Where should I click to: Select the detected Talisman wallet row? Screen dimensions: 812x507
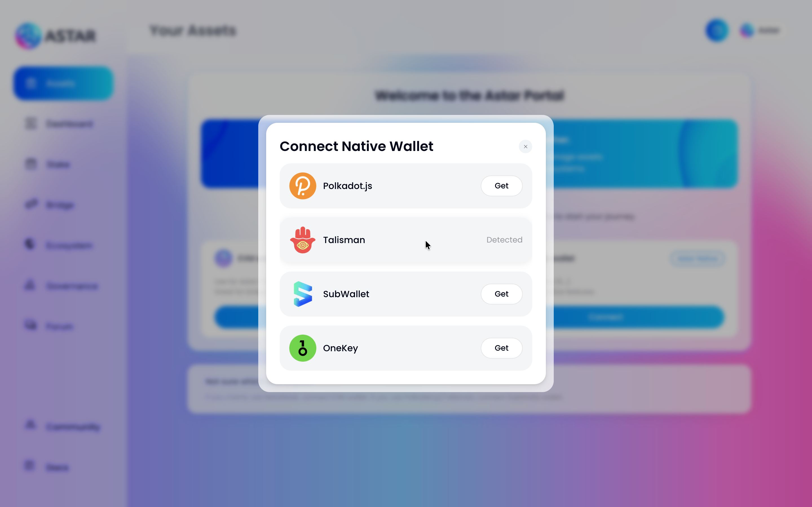(406, 240)
